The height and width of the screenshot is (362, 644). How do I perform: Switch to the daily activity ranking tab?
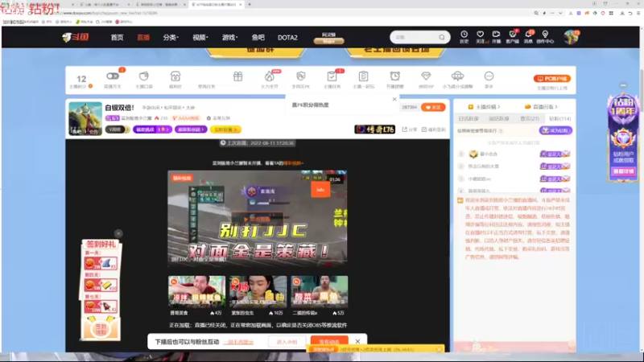(469, 118)
